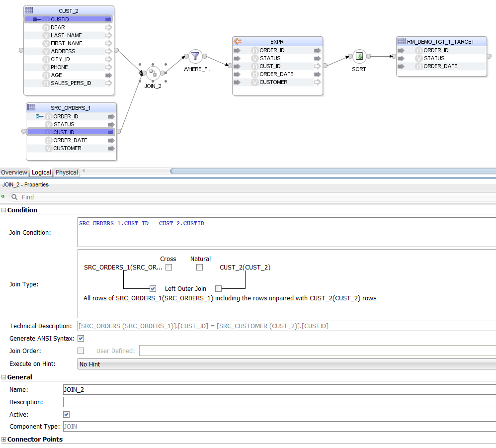The image size is (496, 448).
Task: Select the SALES_PERS_ID attribute row
Action: [x=68, y=83]
